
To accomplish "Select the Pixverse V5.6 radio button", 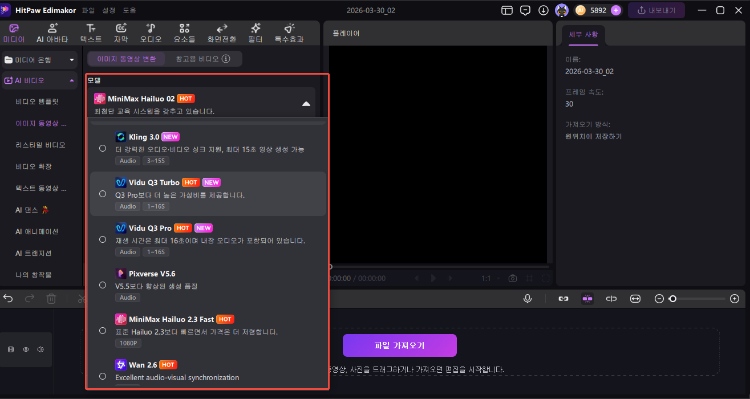I will click(x=102, y=285).
